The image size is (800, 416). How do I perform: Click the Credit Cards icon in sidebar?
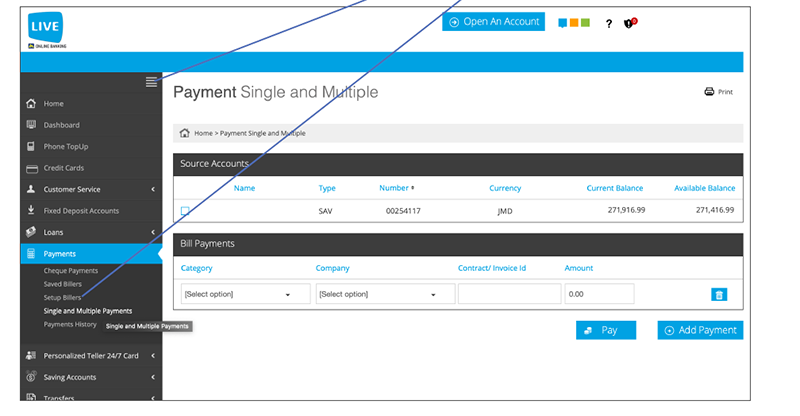pos(32,168)
